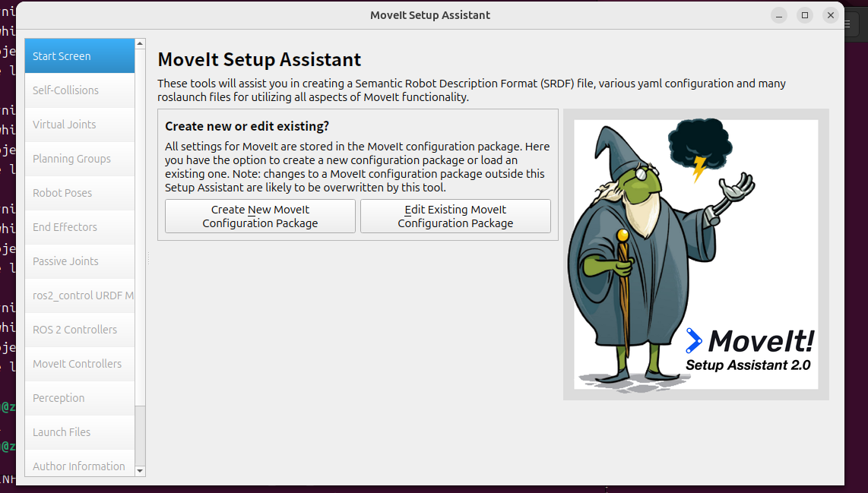868x493 pixels.
Task: Open MoveIt Controllers step
Action: pos(80,364)
